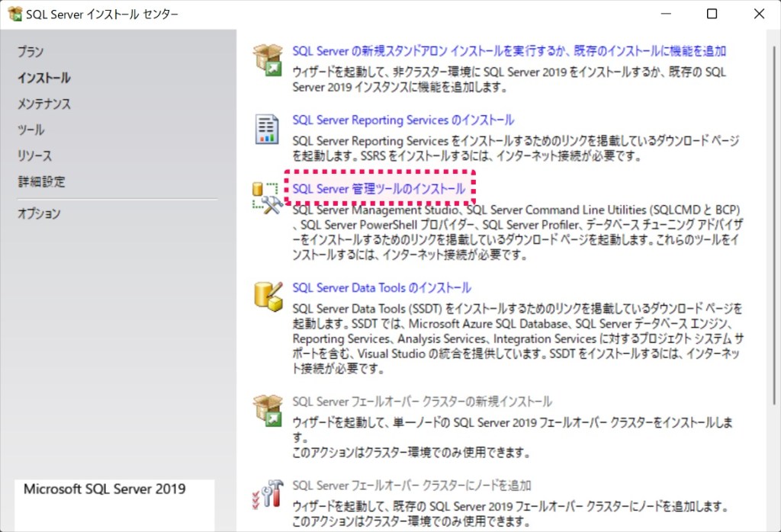Click the new standalone installation box icon
The image size is (781, 532).
click(x=268, y=59)
